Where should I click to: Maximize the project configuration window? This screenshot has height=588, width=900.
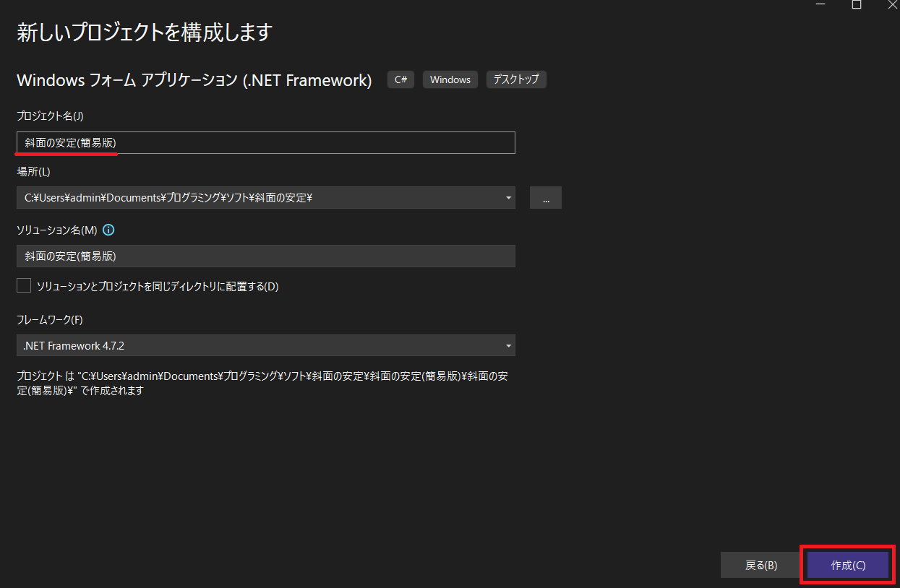tap(856, 4)
